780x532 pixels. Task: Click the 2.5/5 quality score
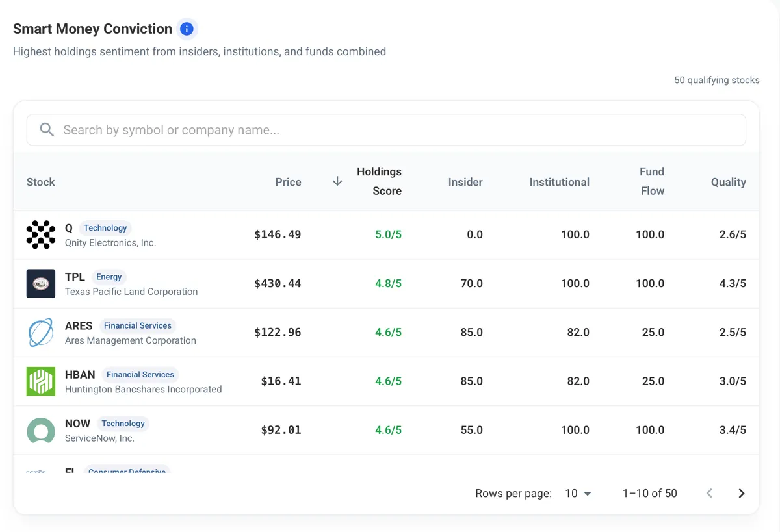(733, 332)
